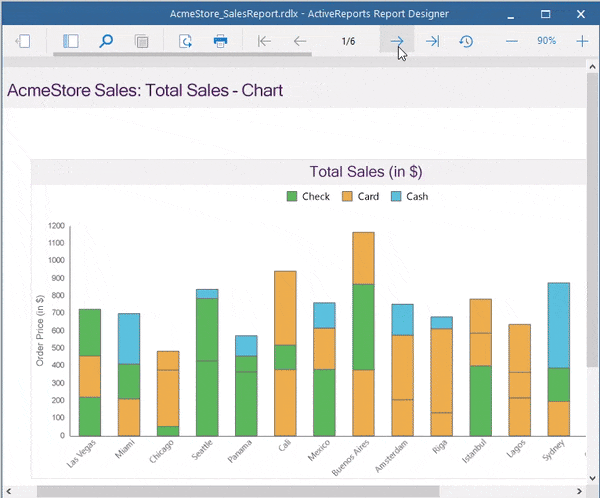Image resolution: width=600 pixels, height=498 pixels.
Task: Click the blue Cash segment of Miami bar
Action: tap(129, 339)
